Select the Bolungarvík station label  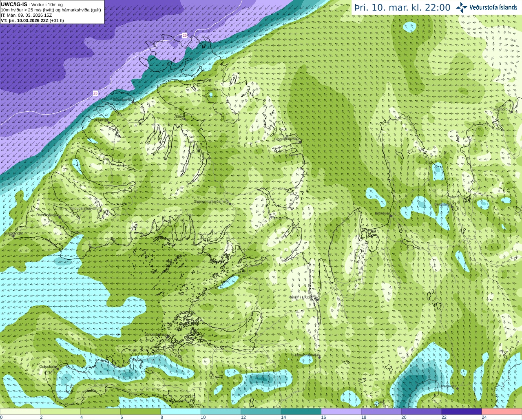(x=123, y=99)
